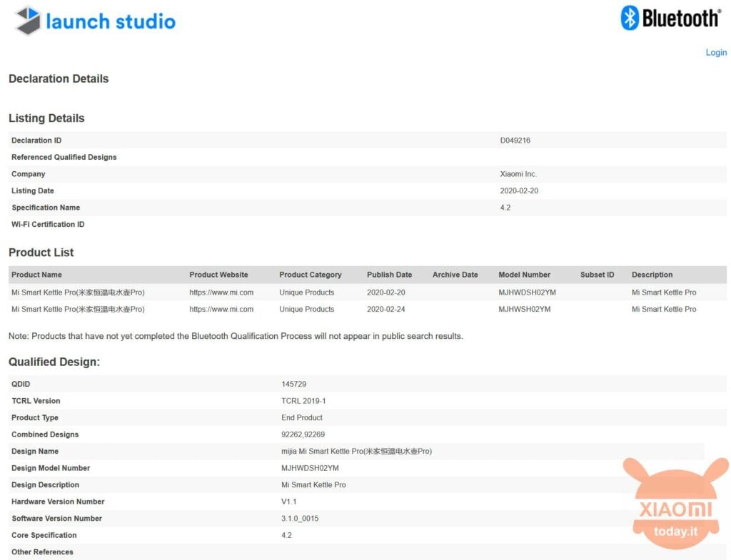Click the Referenced Qualified Designs label
This screenshot has height=560, width=731.
pos(64,157)
